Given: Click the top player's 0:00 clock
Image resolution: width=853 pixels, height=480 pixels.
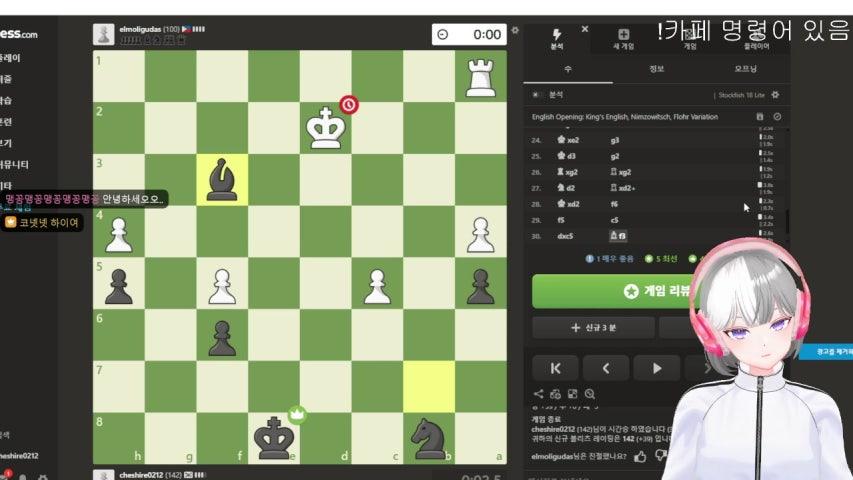Looking at the screenshot, I should [x=469, y=34].
